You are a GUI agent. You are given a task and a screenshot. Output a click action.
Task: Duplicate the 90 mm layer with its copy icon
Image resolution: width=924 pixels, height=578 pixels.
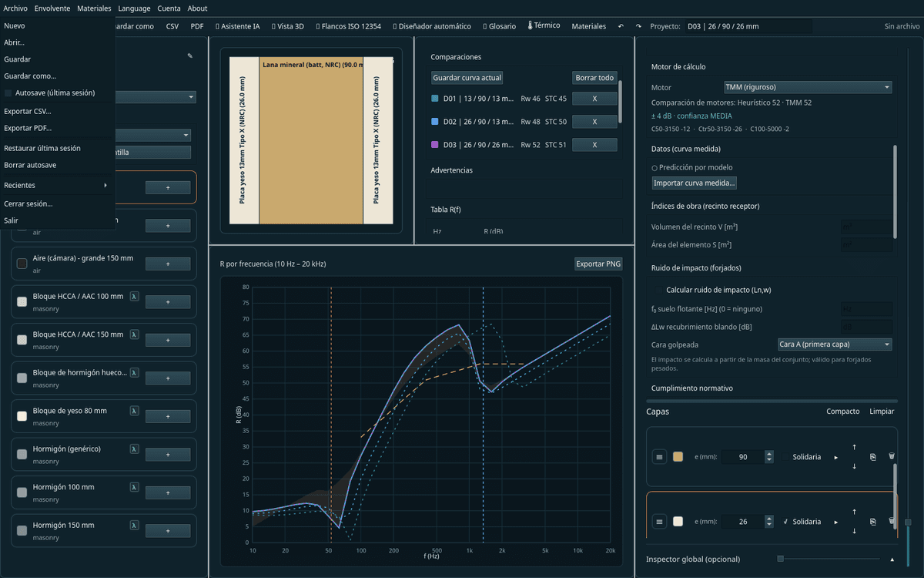click(x=873, y=457)
